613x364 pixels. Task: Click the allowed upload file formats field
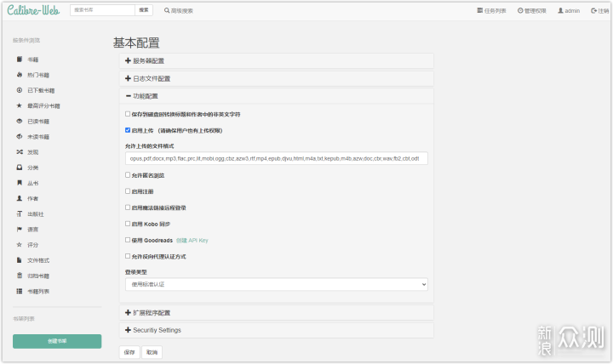point(276,158)
